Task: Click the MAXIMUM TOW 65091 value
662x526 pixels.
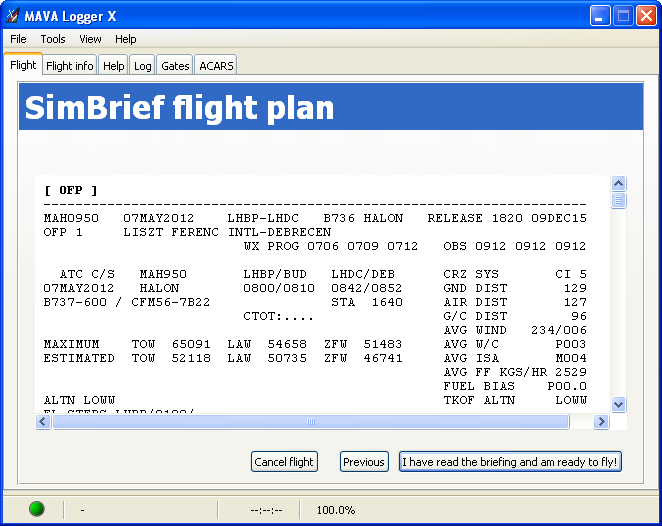Action: point(191,344)
